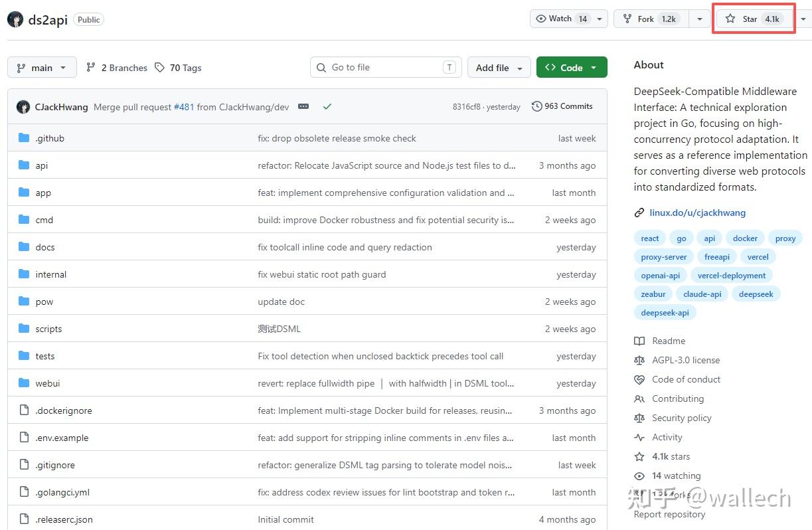812x530 pixels.
Task: Open commit 'fix webui static root path guard'
Action: click(x=322, y=274)
